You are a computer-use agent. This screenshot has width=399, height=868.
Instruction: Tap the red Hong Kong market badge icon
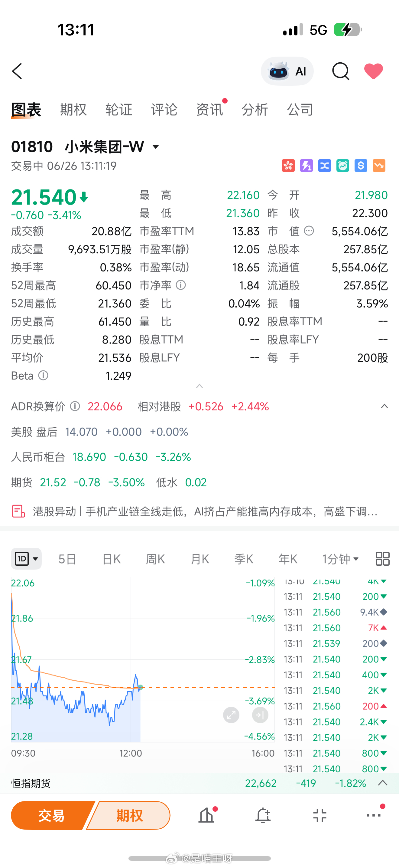pyautogui.click(x=288, y=166)
